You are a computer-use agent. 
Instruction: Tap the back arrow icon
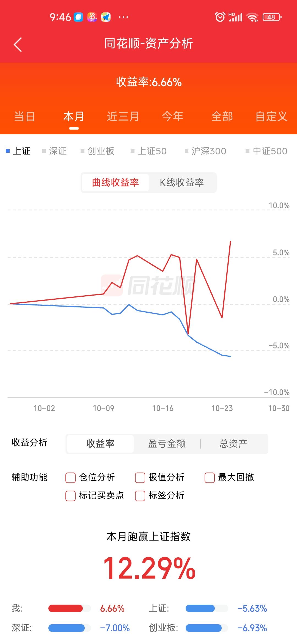point(18,45)
